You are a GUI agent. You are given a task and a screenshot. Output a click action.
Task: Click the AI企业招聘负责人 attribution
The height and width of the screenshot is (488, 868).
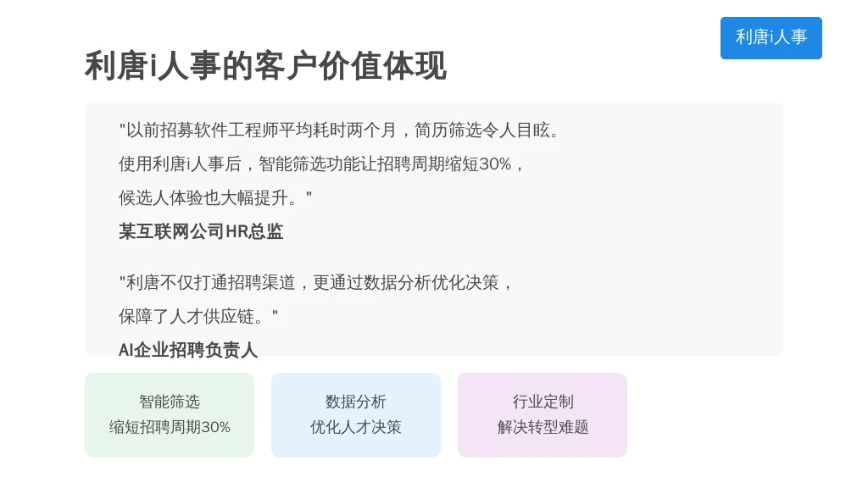click(x=188, y=348)
